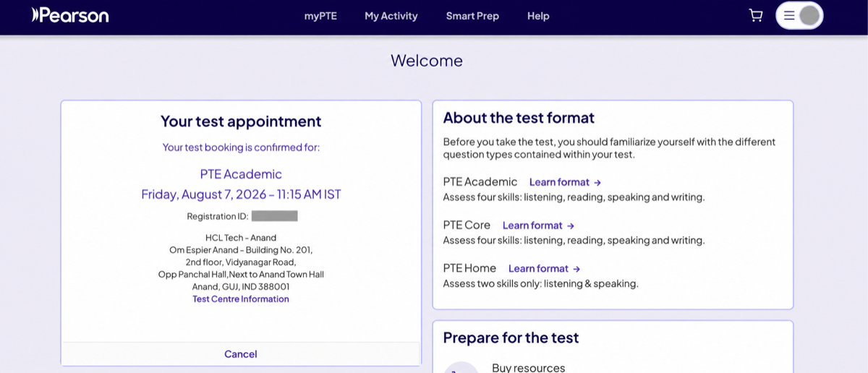
Task: Click Learn format for PTE Academic
Action: (565, 182)
